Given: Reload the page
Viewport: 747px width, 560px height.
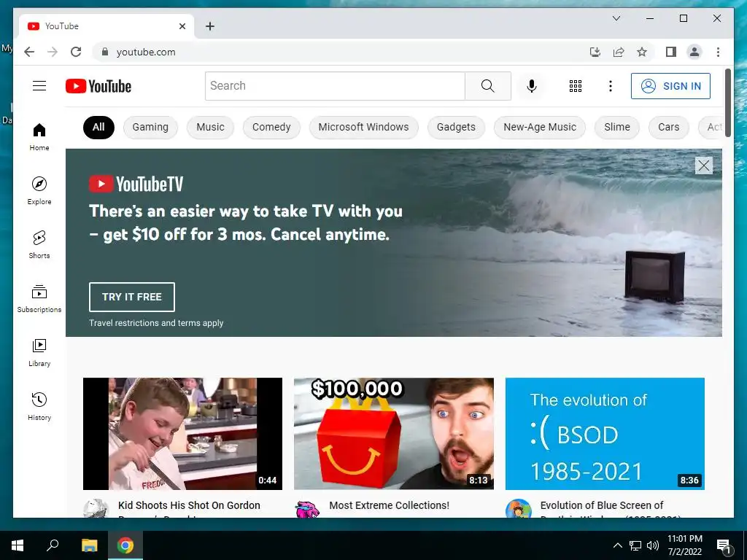Looking at the screenshot, I should (76, 52).
